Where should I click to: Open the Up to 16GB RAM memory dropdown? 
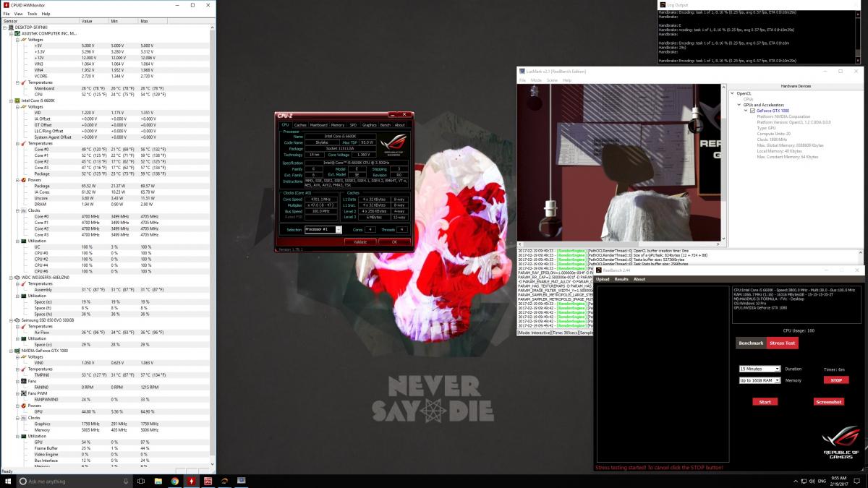point(759,380)
